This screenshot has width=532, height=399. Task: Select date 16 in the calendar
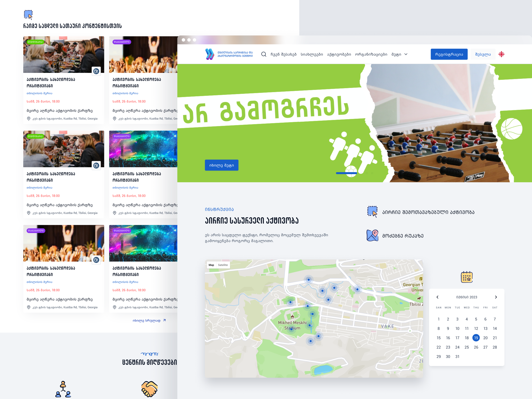tap(448, 338)
